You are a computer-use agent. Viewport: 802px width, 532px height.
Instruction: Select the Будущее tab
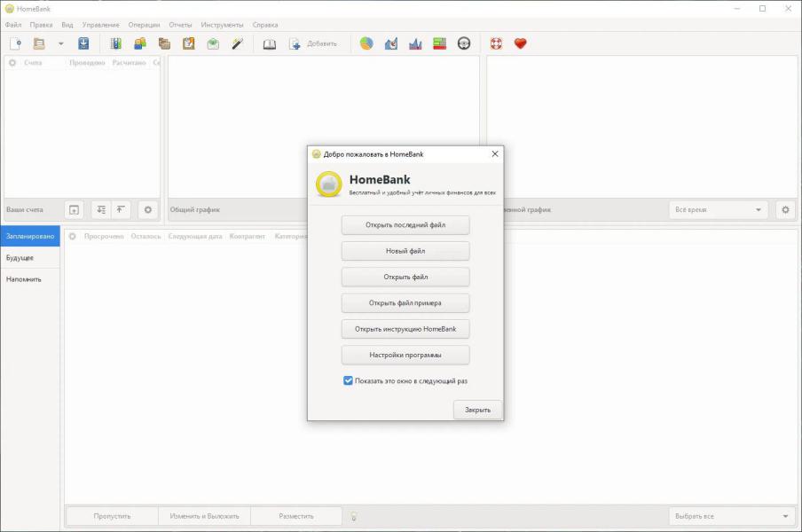30,257
